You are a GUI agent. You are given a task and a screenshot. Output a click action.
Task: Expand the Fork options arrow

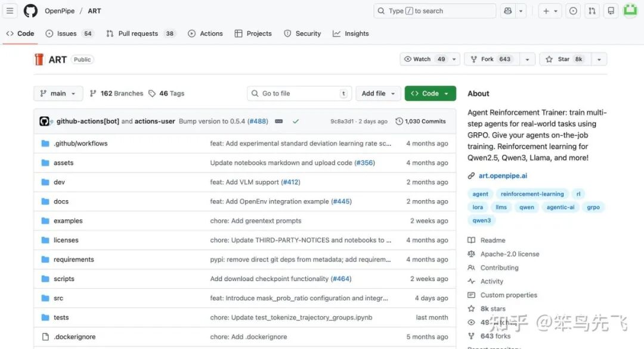pyautogui.click(x=527, y=59)
